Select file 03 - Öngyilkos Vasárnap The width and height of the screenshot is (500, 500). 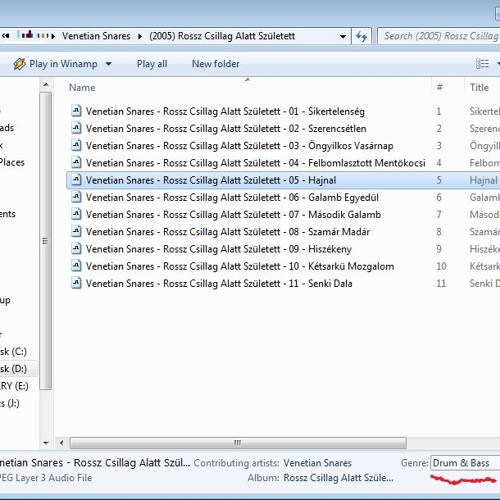click(239, 146)
